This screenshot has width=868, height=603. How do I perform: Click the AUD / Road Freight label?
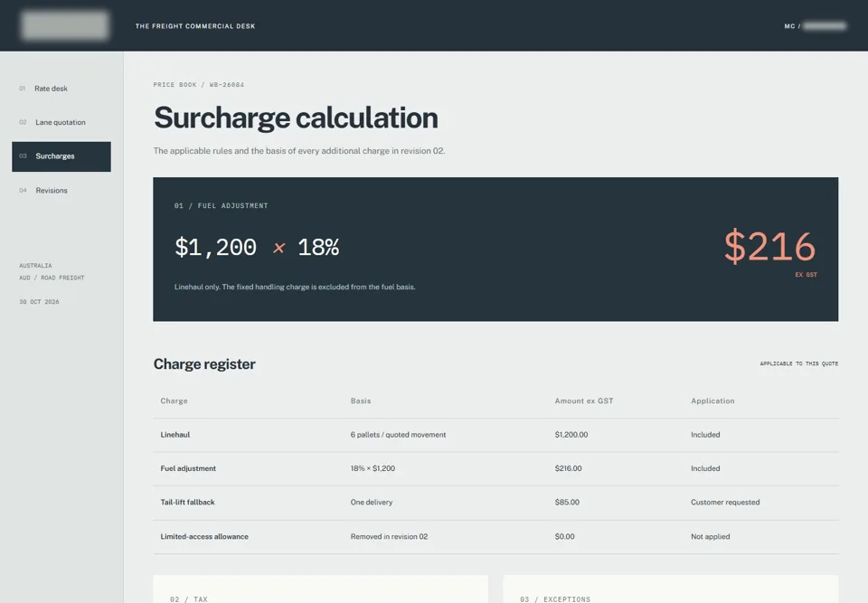52,278
